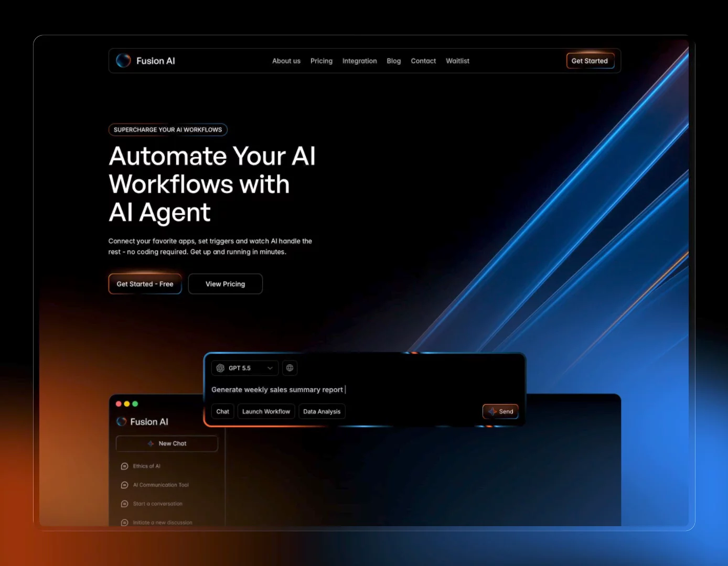This screenshot has height=566, width=728.
Task: Click chat icon next to AI Communication Tool
Action: point(124,485)
